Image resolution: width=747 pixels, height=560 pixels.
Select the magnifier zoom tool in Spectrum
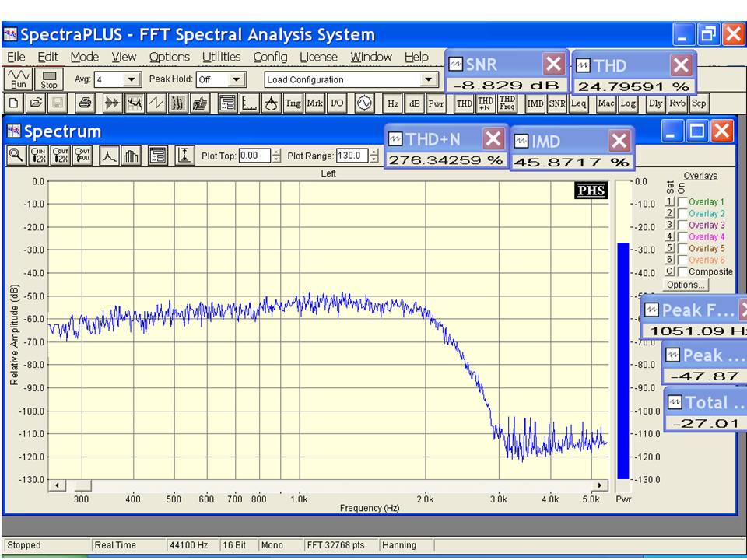pos(16,156)
